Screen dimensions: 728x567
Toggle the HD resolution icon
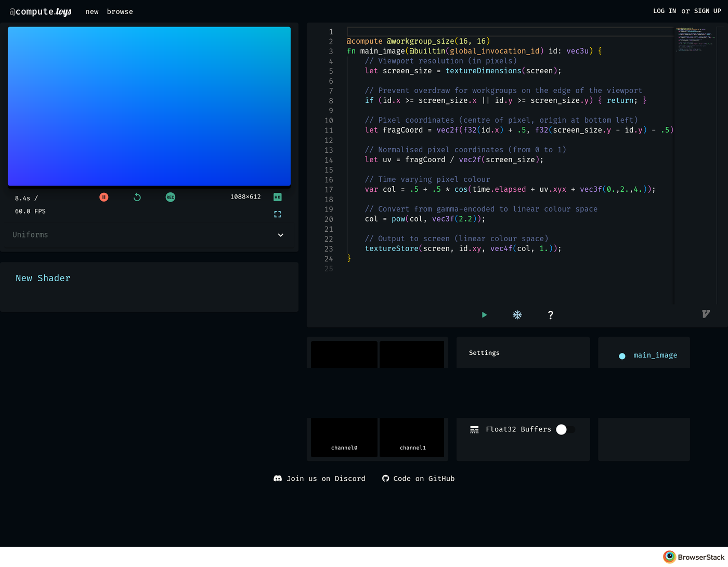coord(278,197)
